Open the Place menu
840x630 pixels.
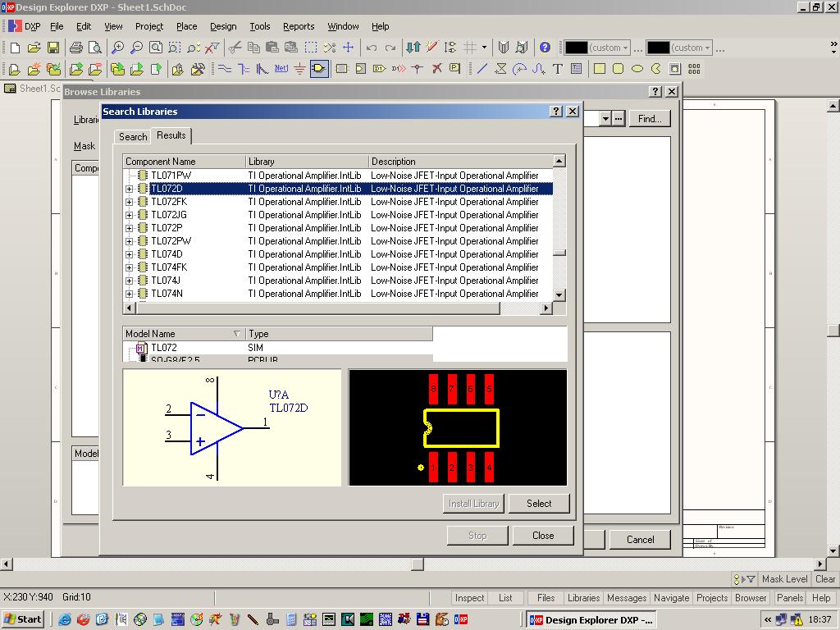[x=186, y=26]
